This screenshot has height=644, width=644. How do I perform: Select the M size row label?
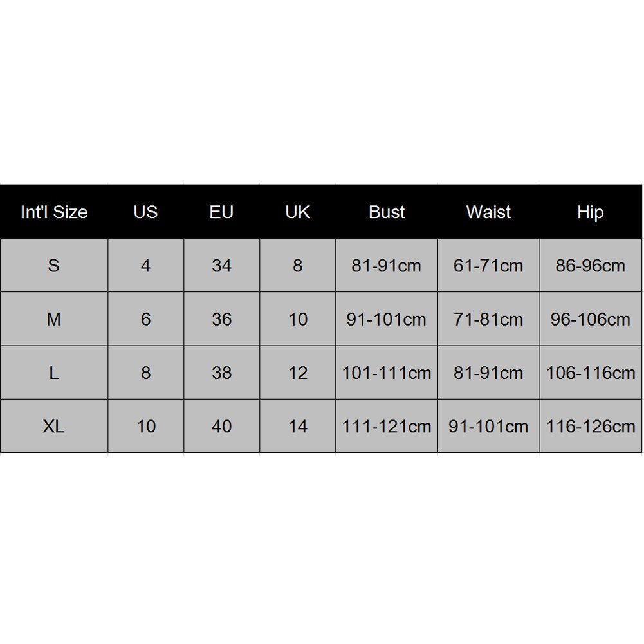pyautogui.click(x=54, y=319)
